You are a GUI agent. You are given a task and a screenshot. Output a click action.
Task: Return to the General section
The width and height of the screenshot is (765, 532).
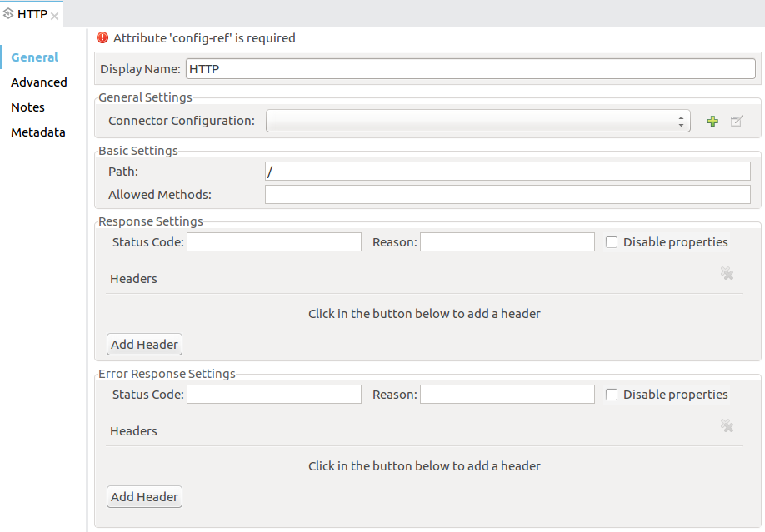click(x=33, y=57)
